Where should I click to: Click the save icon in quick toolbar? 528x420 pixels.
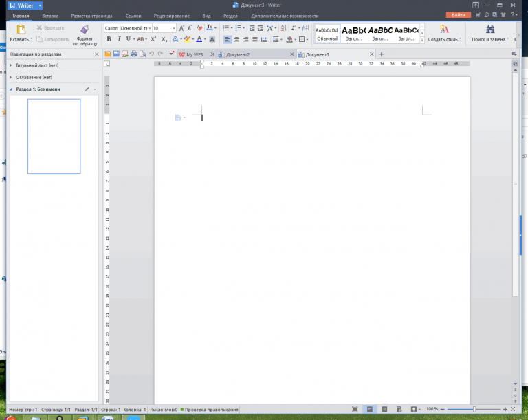tap(116, 54)
